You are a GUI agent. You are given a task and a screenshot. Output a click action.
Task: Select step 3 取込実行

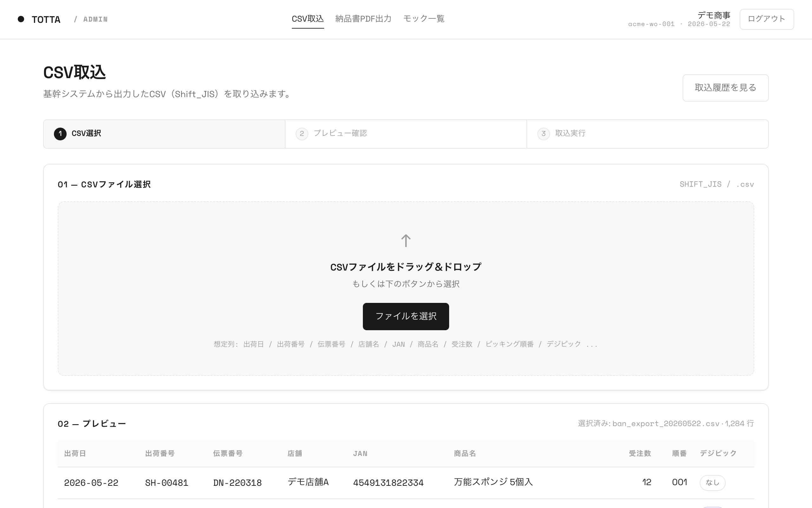click(x=648, y=134)
